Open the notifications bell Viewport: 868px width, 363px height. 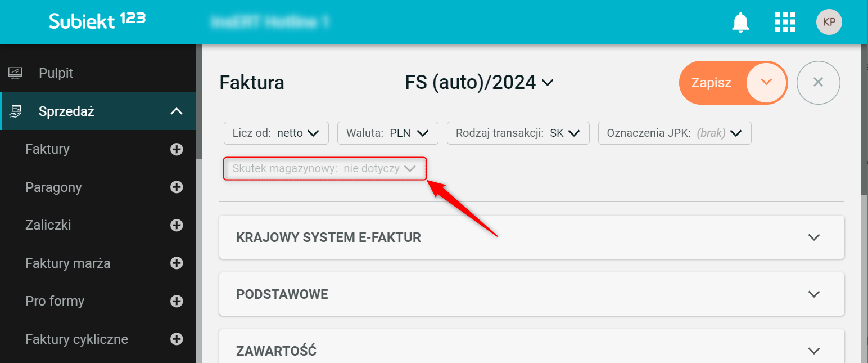(x=740, y=23)
